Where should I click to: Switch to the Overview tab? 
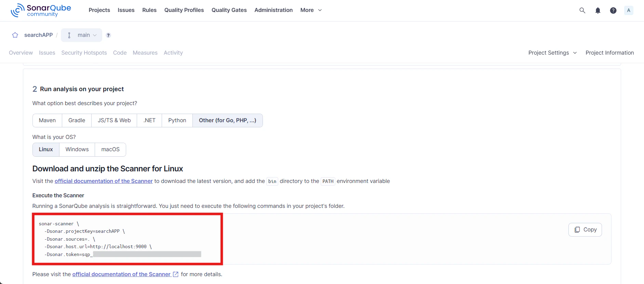21,53
